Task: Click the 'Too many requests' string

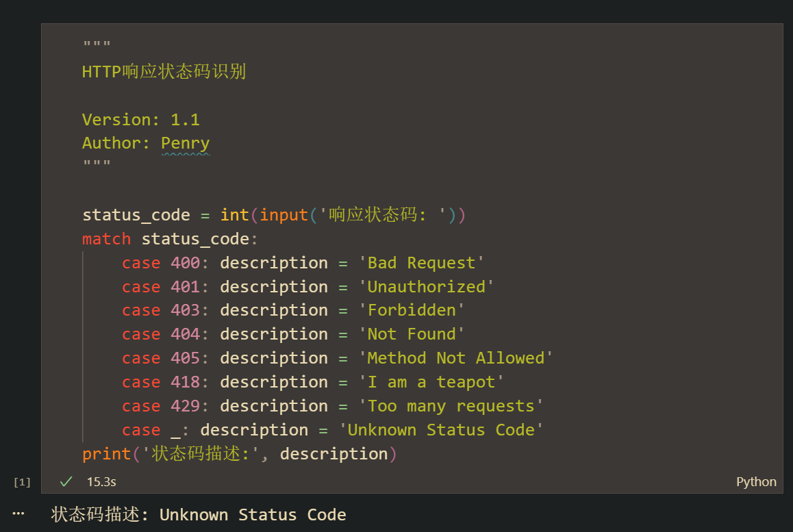Action: coord(451,406)
